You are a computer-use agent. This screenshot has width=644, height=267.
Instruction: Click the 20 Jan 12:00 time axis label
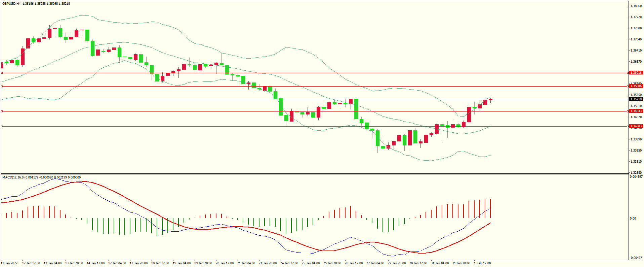click(x=225, y=263)
